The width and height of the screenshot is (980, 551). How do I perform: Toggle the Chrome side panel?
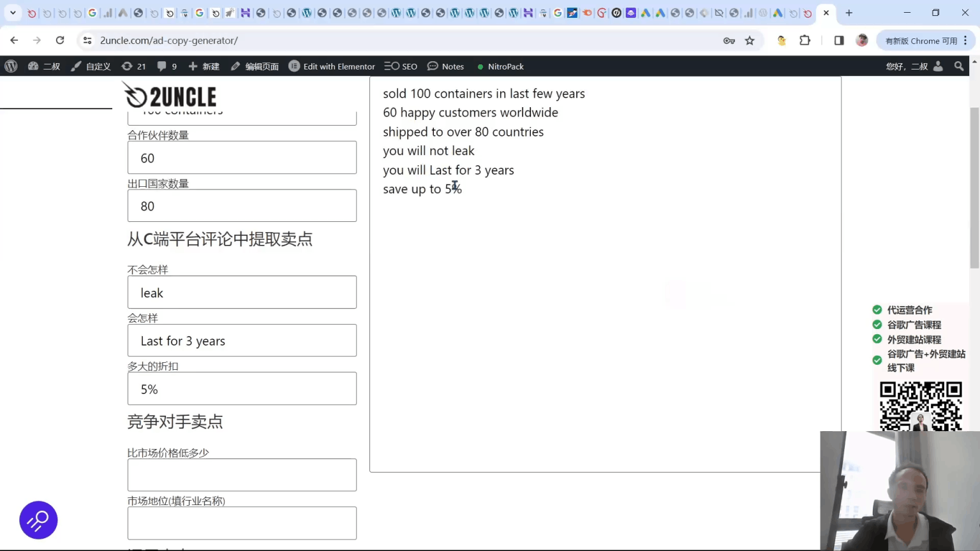[x=838, y=40]
